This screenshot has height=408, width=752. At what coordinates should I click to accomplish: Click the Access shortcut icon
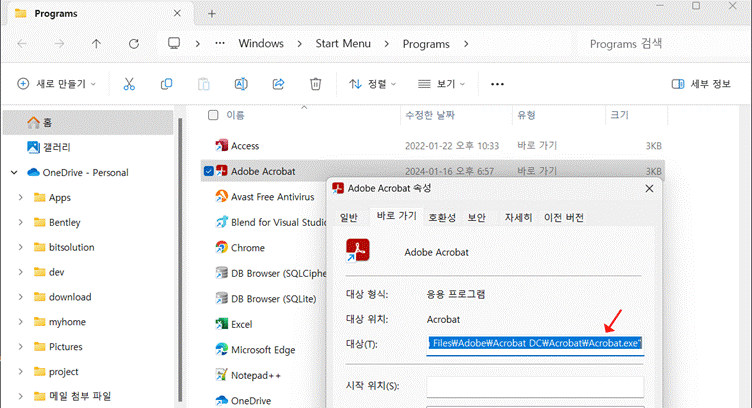pyautogui.click(x=222, y=145)
